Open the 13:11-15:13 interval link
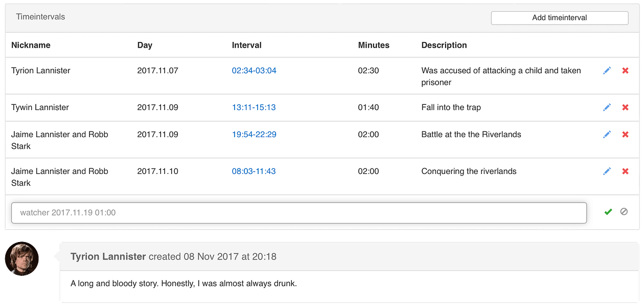The width and height of the screenshot is (644, 307). click(254, 107)
